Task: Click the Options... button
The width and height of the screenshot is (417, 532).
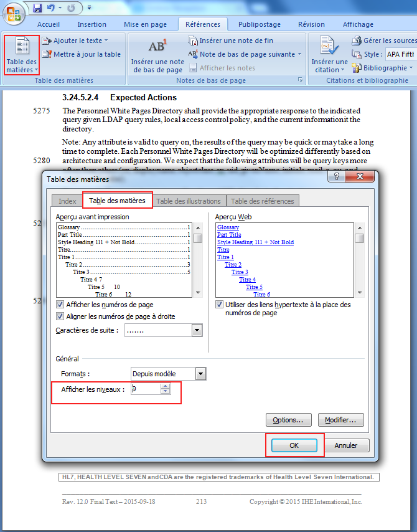Action: [288, 420]
